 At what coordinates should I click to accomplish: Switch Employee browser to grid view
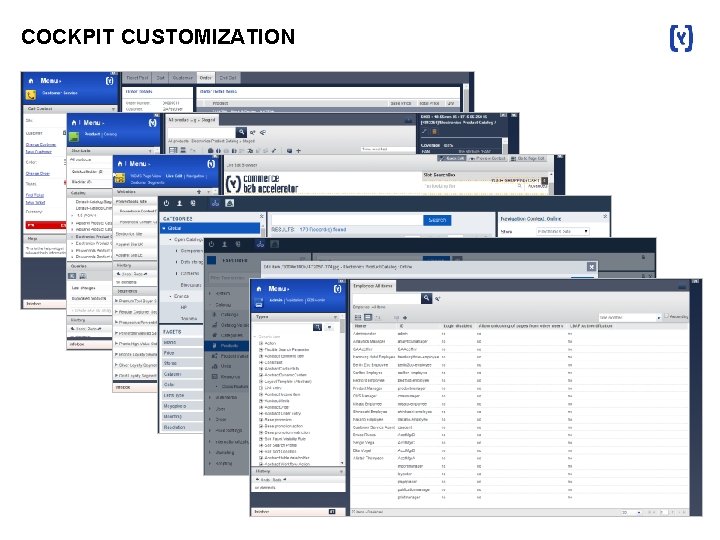click(x=358, y=317)
